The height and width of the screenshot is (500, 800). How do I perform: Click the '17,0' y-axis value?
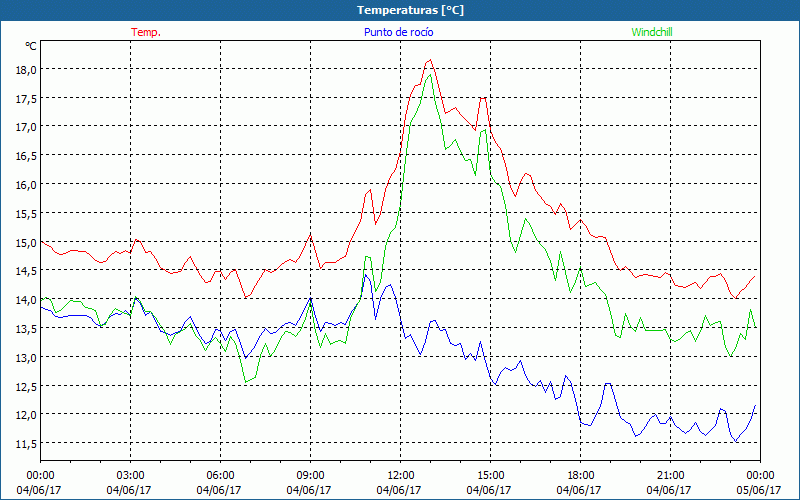pos(26,127)
